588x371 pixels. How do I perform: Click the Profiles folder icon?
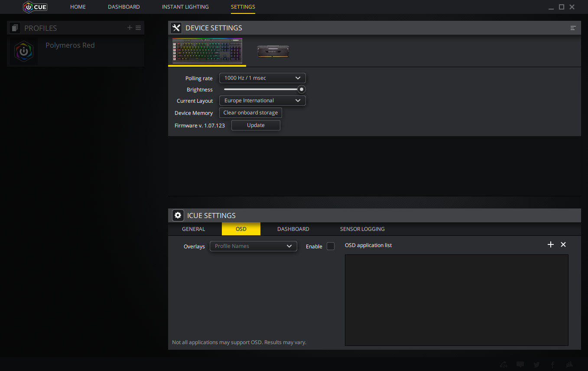pyautogui.click(x=15, y=28)
